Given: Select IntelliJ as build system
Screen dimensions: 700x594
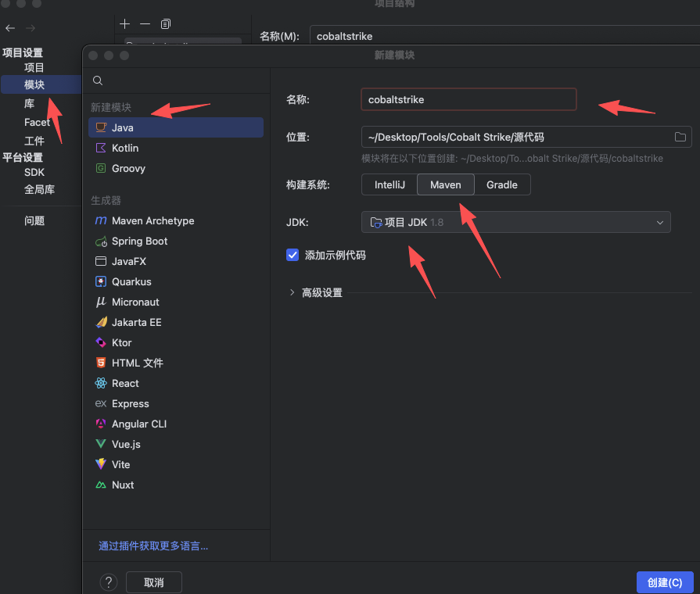Looking at the screenshot, I should 389,185.
